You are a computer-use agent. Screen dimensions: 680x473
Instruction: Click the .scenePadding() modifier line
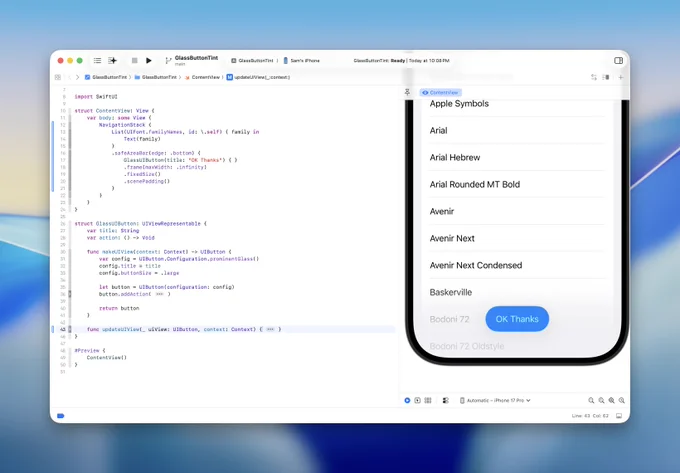[x=147, y=181]
